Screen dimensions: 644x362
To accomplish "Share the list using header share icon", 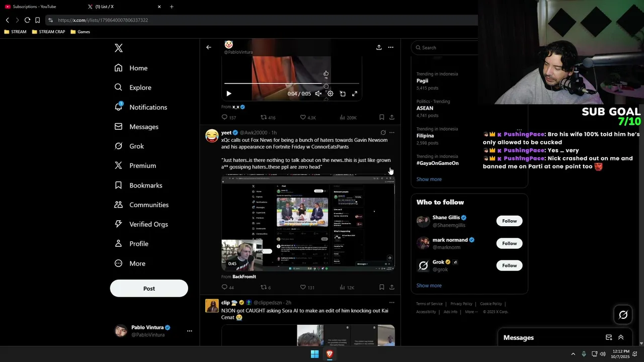I will click(x=379, y=47).
